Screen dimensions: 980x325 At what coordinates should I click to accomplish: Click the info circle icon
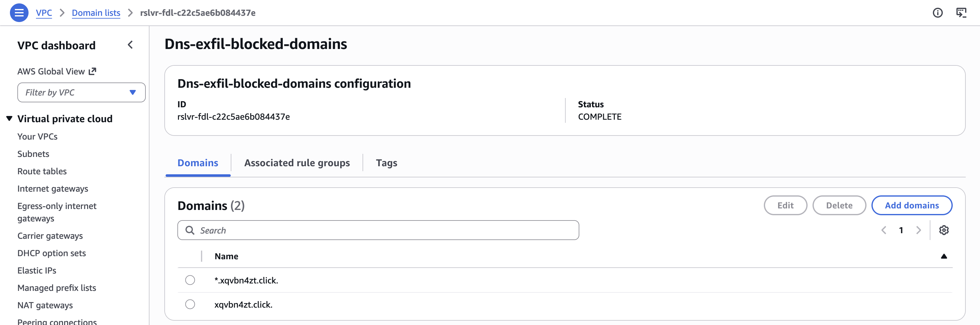click(x=938, y=13)
